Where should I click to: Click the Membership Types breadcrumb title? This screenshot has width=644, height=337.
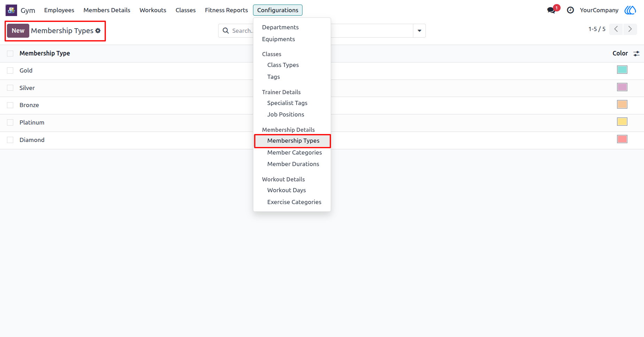point(62,31)
